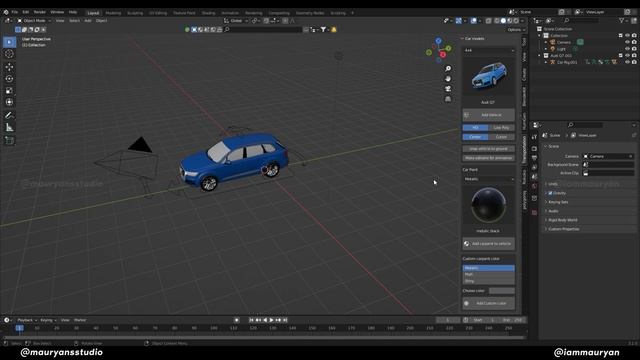
Task: Select the Transform tool
Action: point(9,102)
